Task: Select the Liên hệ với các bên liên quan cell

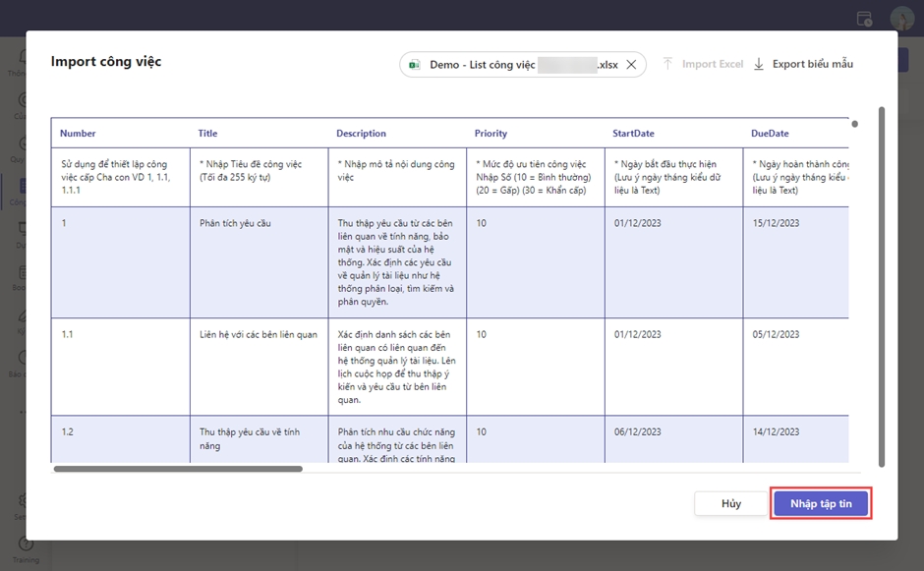Action: pos(259,335)
